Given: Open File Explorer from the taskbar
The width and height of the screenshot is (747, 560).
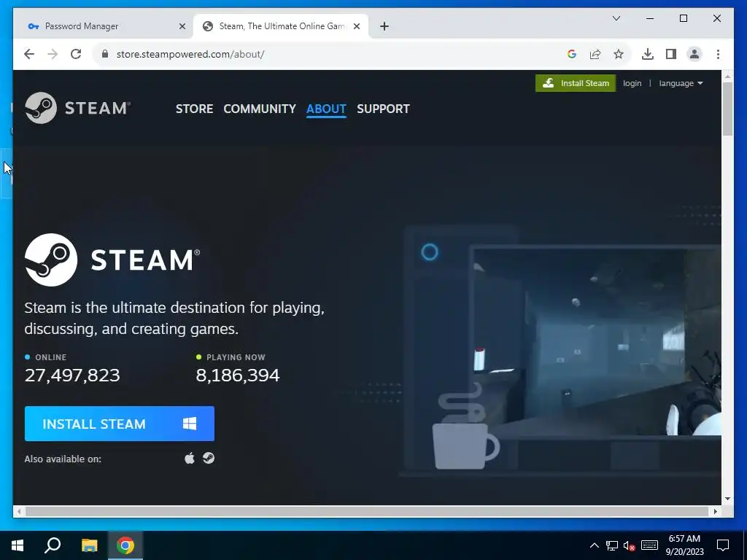Looking at the screenshot, I should point(89,545).
